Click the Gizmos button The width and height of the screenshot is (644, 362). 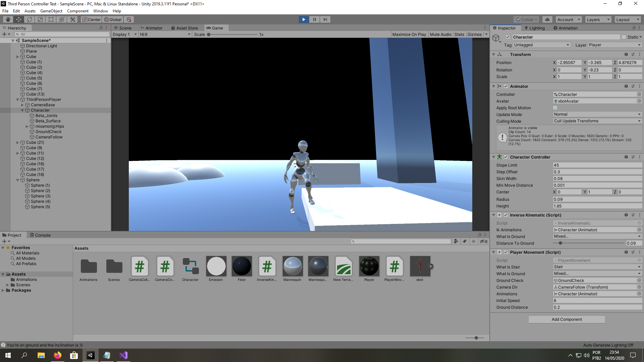coord(474,34)
